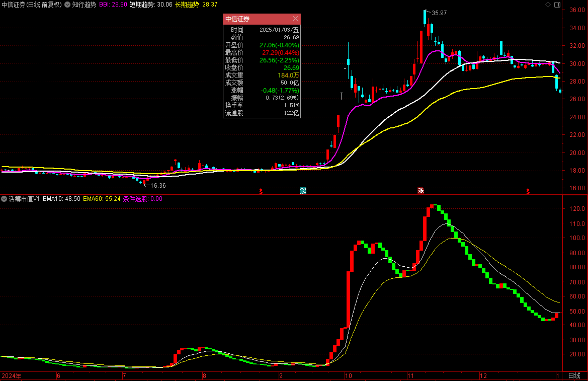Close the 中信证券 data popup
The height and width of the screenshot is (381, 588).
[295, 19]
